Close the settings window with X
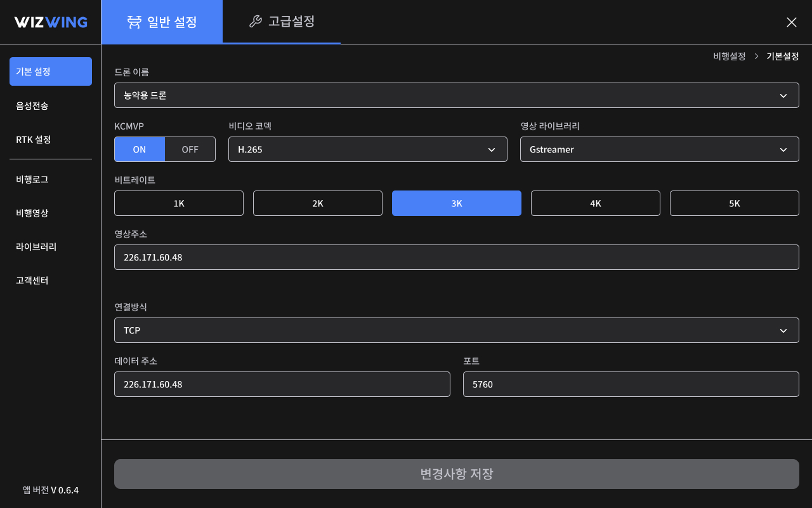This screenshot has width=812, height=508. 792,22
